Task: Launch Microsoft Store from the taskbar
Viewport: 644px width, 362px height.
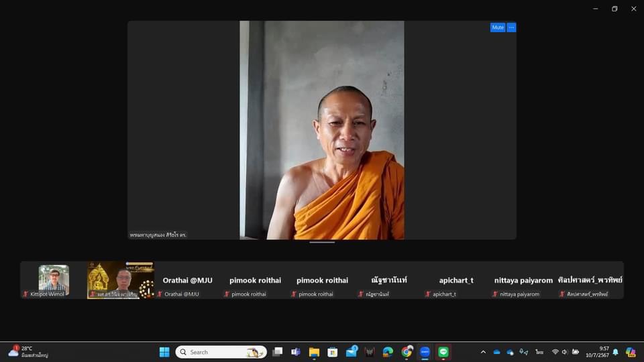Action: coord(332,352)
